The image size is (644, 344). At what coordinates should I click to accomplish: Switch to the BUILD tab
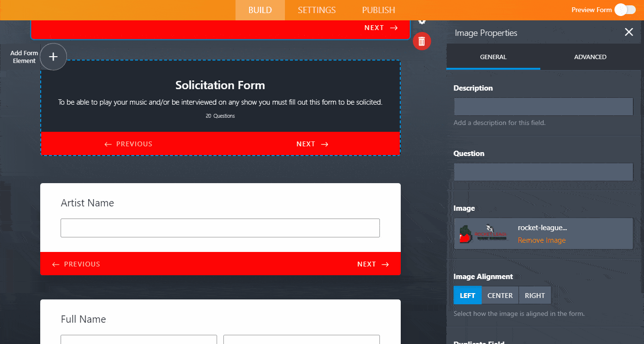pyautogui.click(x=260, y=10)
